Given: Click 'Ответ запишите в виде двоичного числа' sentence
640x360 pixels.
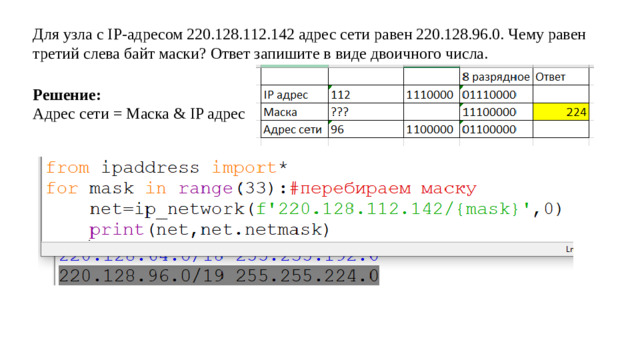Looking at the screenshot, I should [x=349, y=53].
